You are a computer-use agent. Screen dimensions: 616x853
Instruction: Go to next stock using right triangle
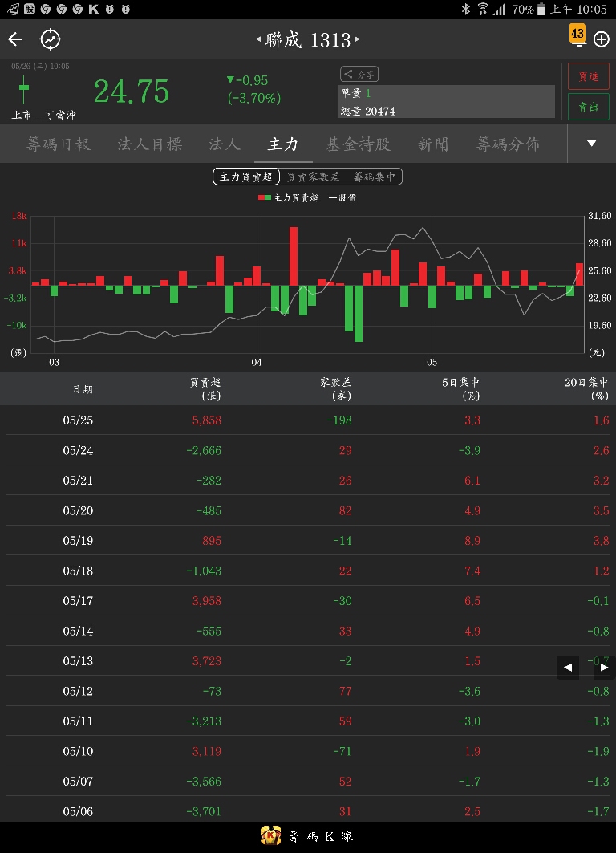358,39
